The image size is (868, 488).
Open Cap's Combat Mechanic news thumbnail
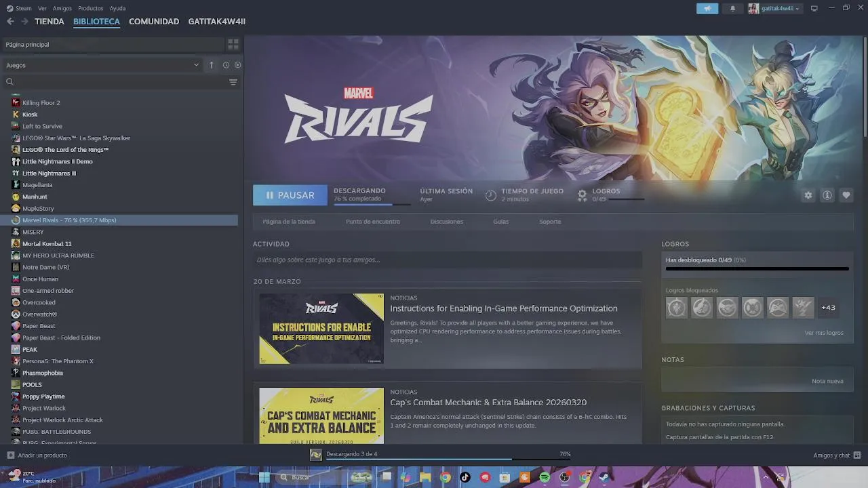[x=321, y=415]
